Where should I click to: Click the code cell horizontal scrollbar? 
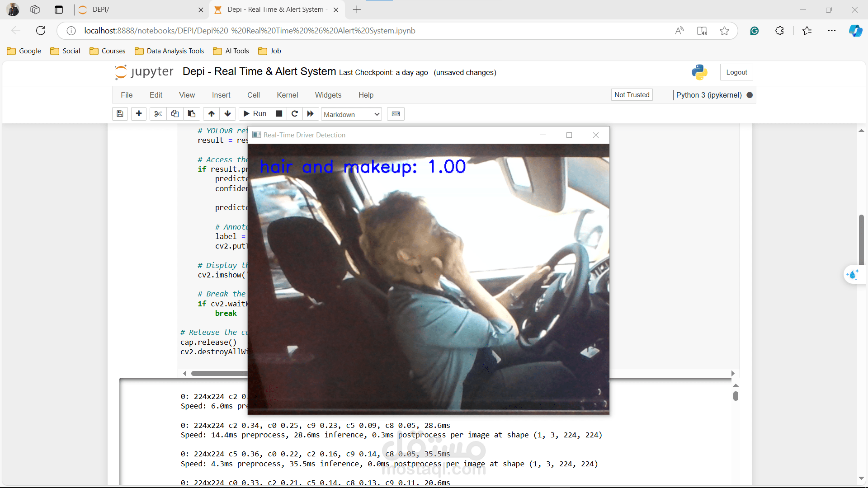click(x=219, y=373)
